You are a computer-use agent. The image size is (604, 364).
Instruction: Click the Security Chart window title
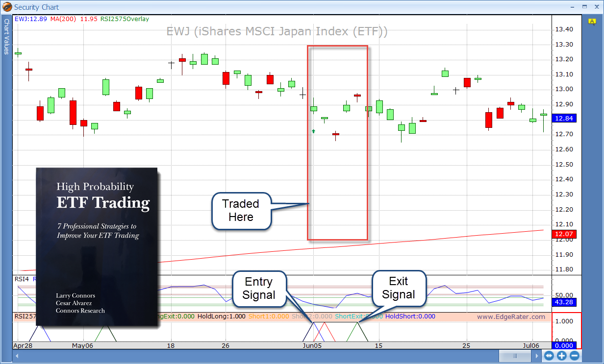click(37, 7)
